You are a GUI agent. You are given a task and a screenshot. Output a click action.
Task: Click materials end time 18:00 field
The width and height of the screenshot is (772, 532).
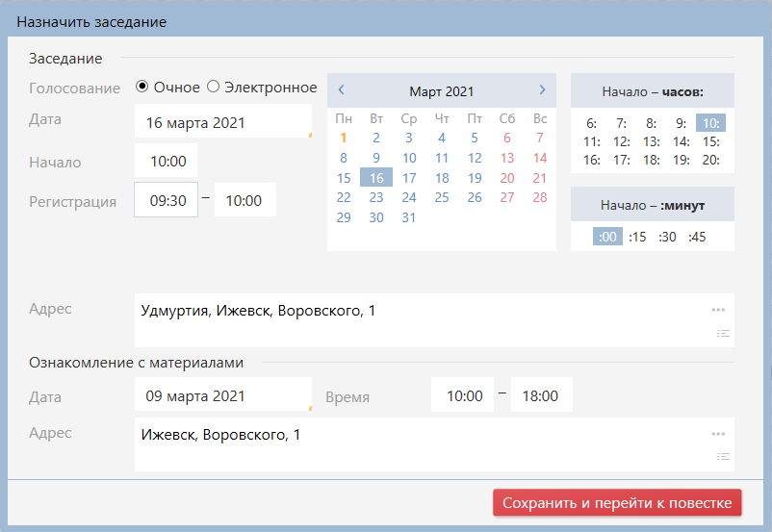tap(541, 395)
